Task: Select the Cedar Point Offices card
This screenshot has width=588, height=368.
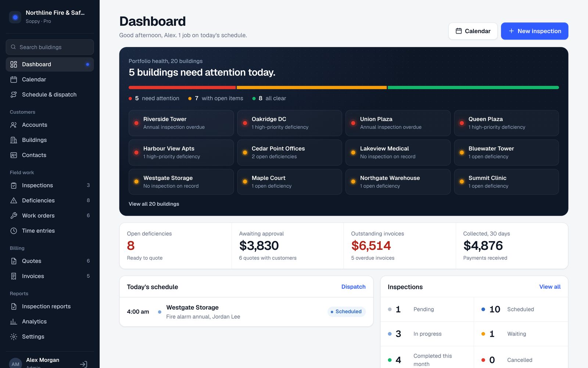Action: point(290,152)
